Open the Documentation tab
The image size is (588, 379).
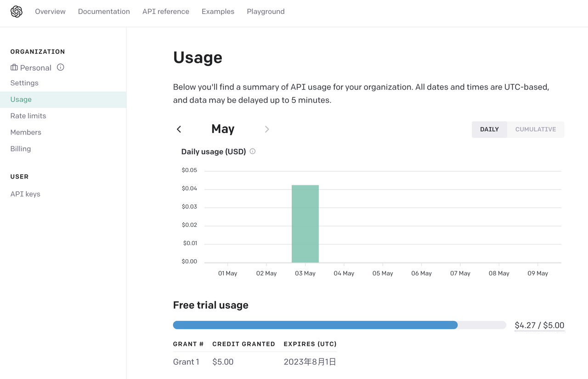pyautogui.click(x=104, y=11)
